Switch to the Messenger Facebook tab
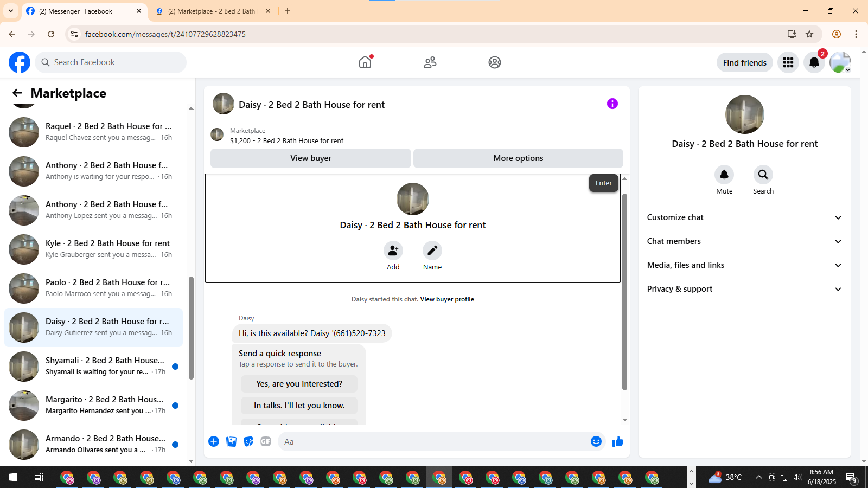 coord(84,11)
